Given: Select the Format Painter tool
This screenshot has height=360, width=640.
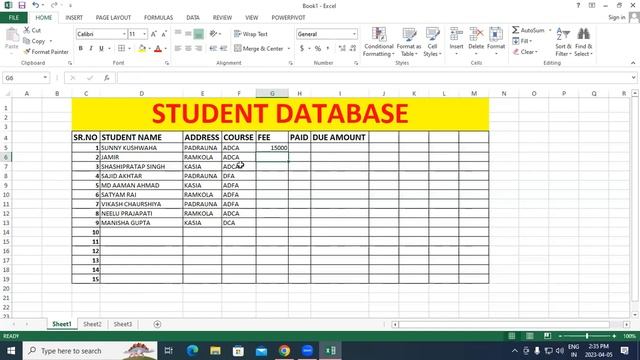Looking at the screenshot, I should coord(46,52).
